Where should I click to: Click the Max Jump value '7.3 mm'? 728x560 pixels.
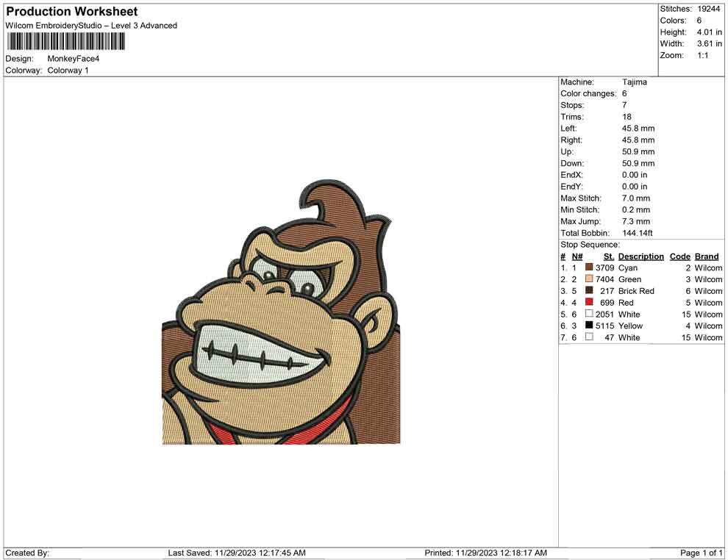pyautogui.click(x=636, y=221)
